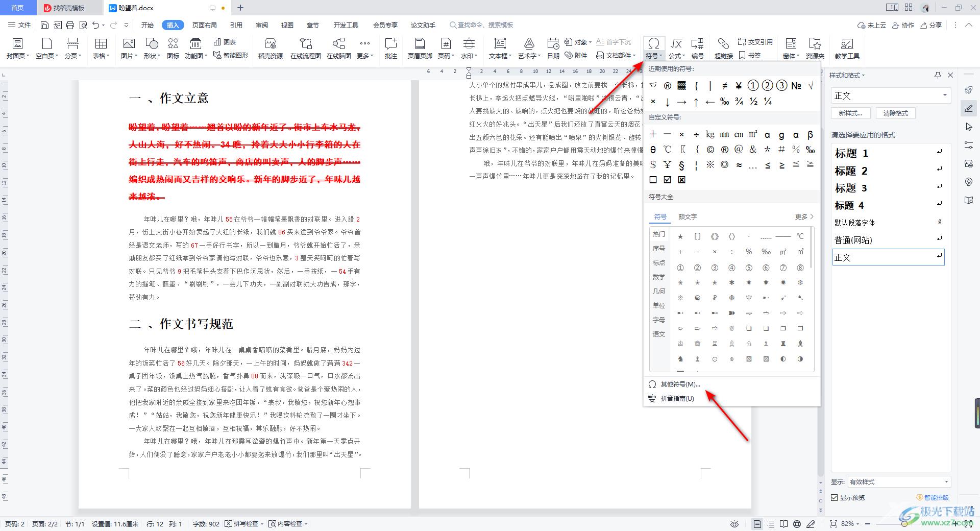Insert a cover page (封面页)
This screenshot has width=980, height=531.
[17, 49]
